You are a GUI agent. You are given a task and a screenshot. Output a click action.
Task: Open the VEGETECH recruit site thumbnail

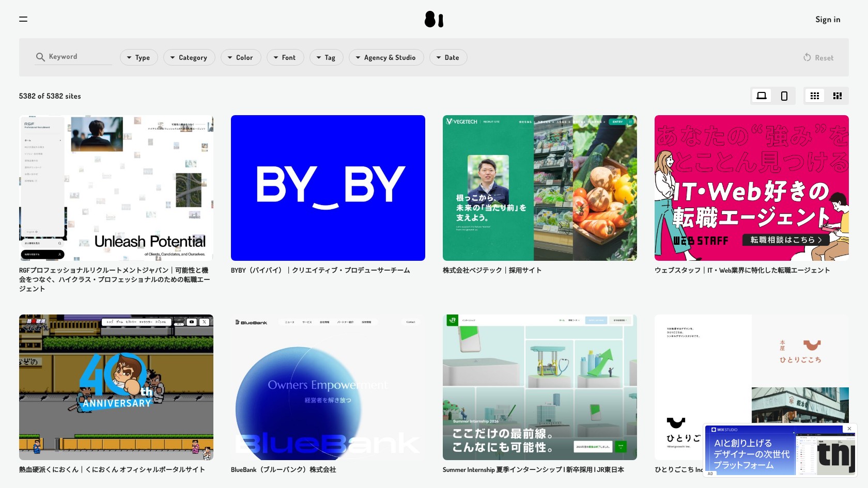[x=540, y=188]
